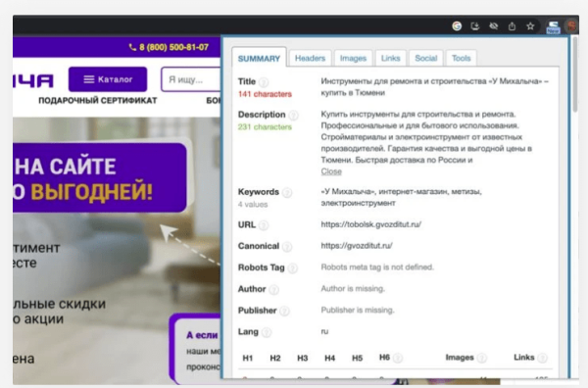Click the install/download page icon in toolbar

(475, 25)
